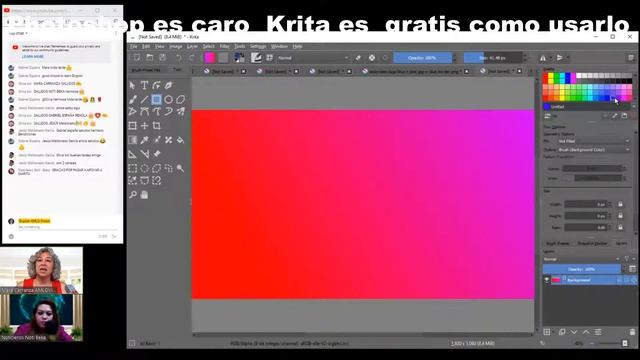Click the Open file folder icon
640x360 pixels.
pyautogui.click(x=150, y=58)
